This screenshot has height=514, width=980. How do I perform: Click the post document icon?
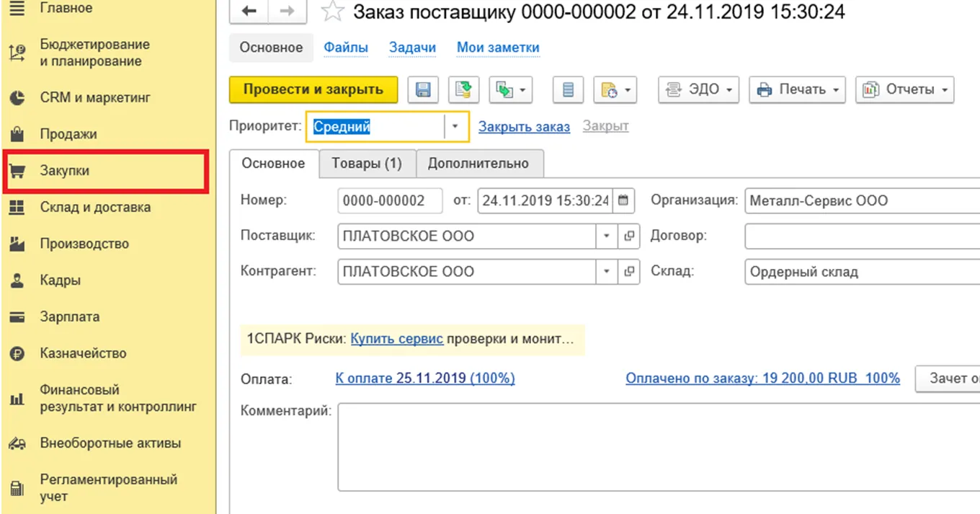coord(463,90)
